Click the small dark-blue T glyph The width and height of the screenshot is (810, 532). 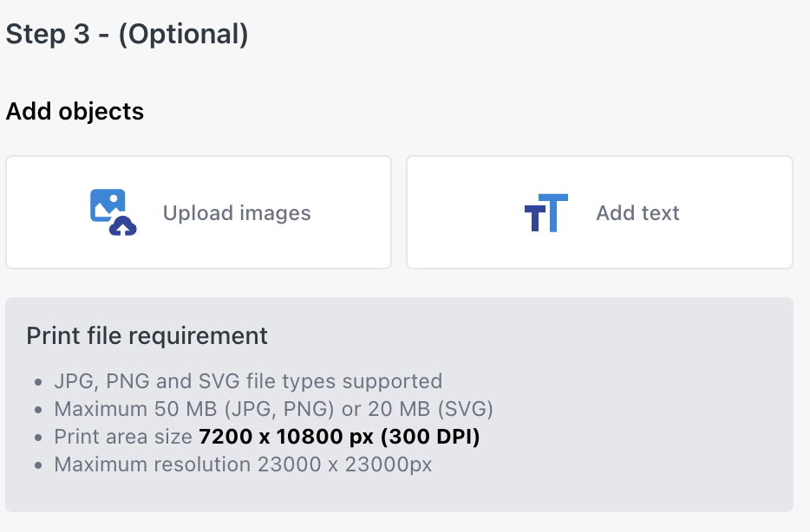(x=535, y=219)
